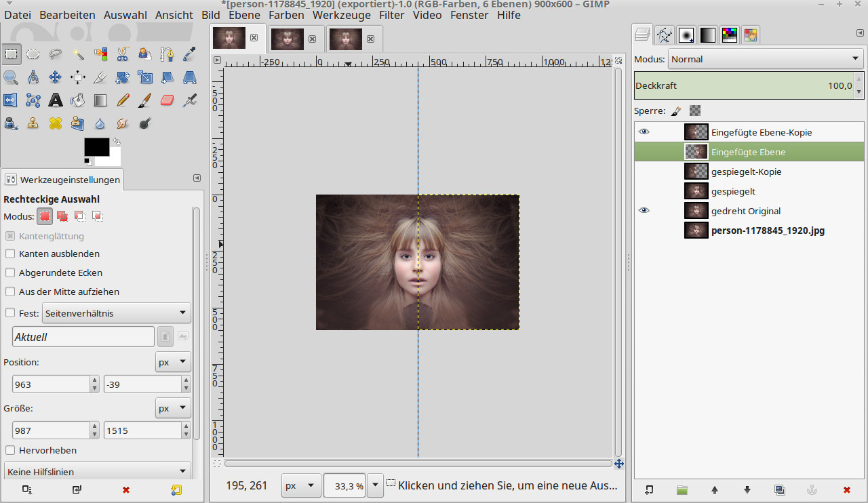Select the Paintbrush tool
The image size is (868, 503).
[145, 100]
